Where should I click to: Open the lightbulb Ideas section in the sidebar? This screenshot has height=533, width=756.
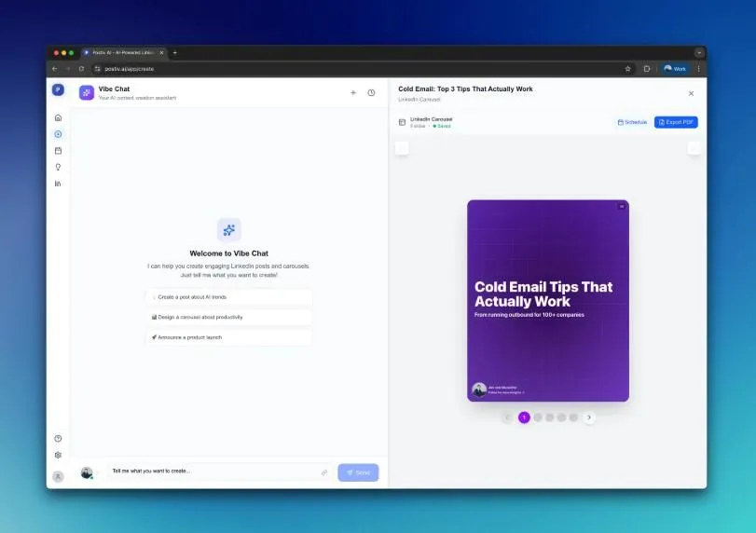59,167
